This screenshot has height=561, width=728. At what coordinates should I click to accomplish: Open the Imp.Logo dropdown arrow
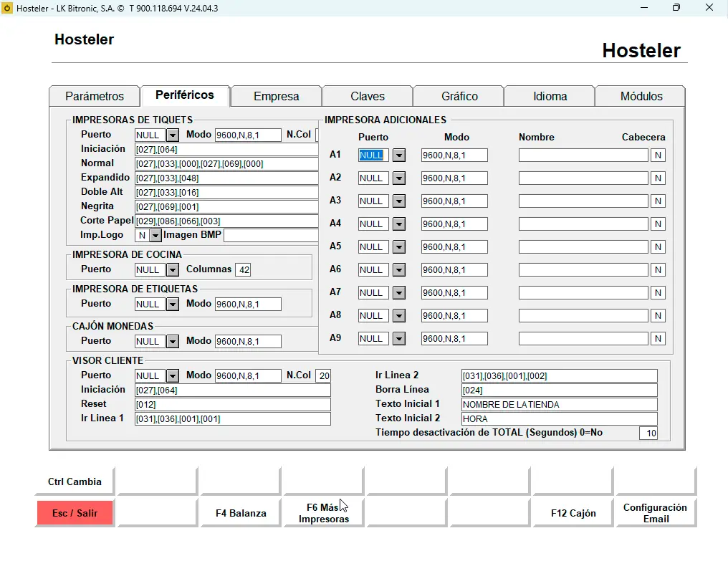coord(155,236)
